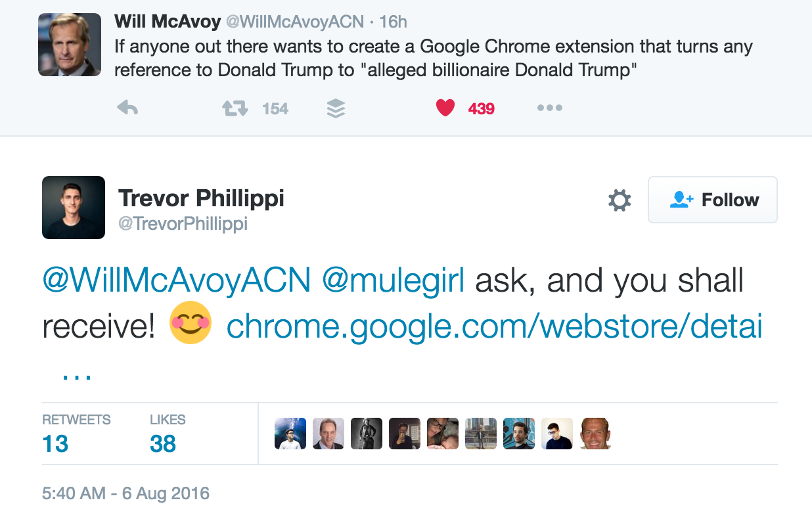This screenshot has height=515, width=812.
Task: Open the Buffer stack icon on tweet
Action: pos(336,108)
